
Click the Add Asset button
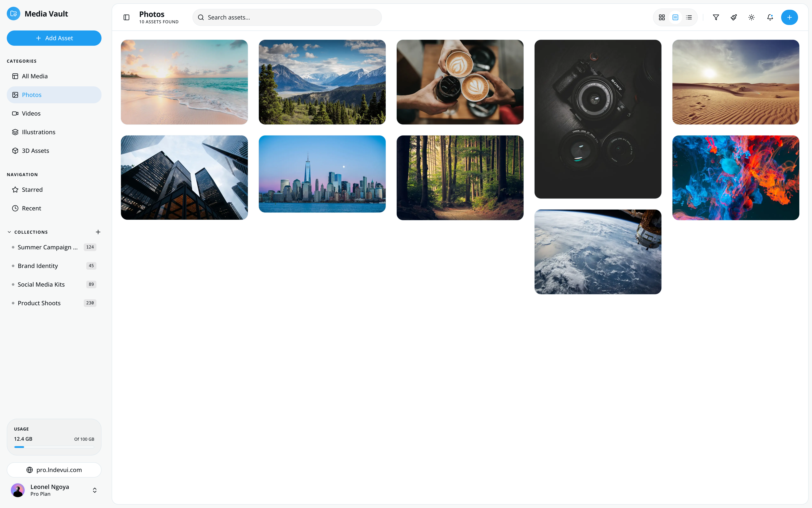(x=54, y=38)
